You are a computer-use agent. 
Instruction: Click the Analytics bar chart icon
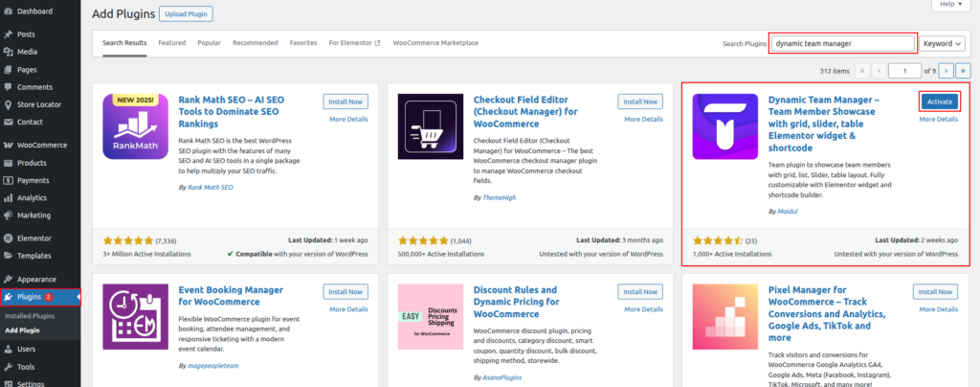pyautogui.click(x=8, y=197)
